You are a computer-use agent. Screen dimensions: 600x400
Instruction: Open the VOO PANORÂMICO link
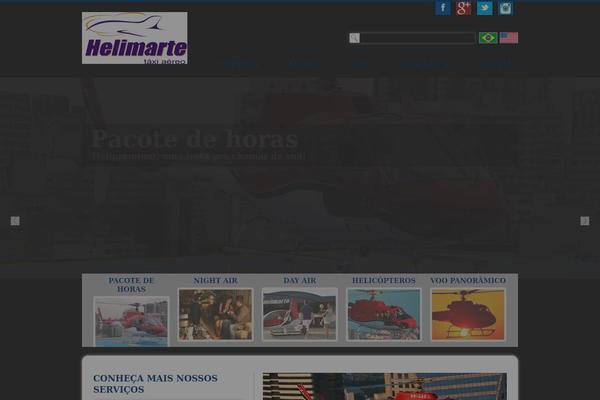[468, 281]
